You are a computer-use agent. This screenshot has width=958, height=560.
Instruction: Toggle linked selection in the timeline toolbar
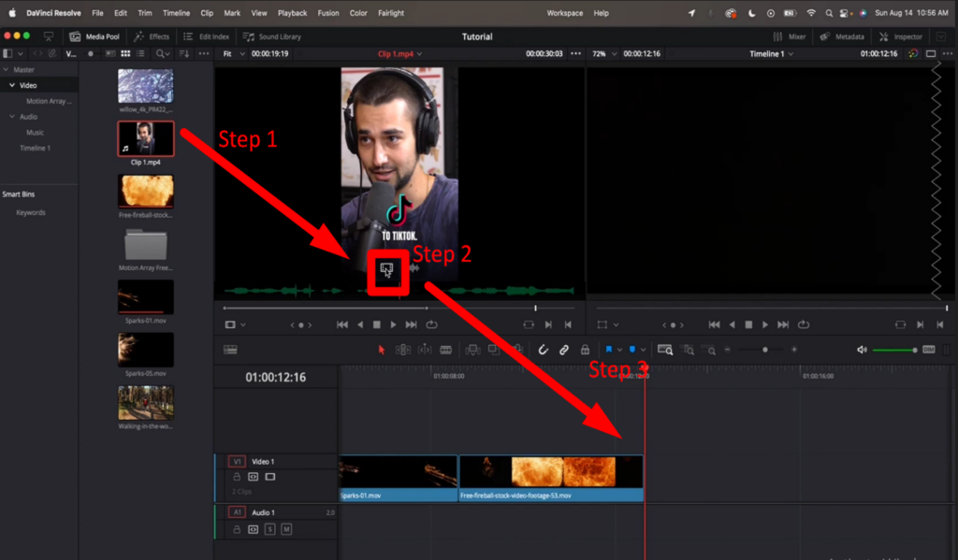[562, 349]
